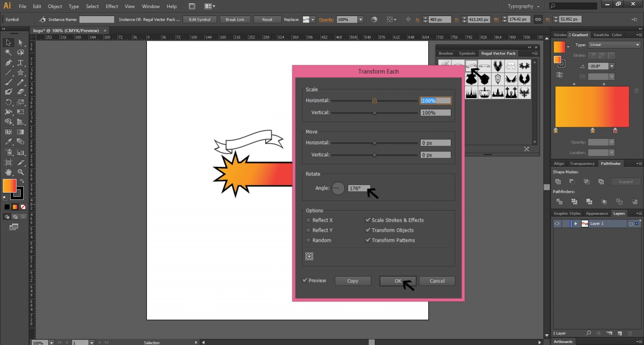Toggle the Preview checkbox
This screenshot has width=644, height=345.
pos(305,281)
